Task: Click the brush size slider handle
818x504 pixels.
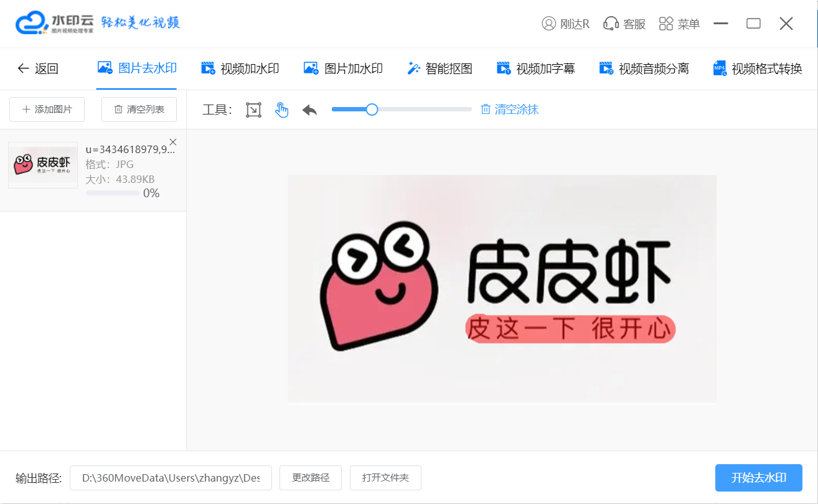Action: click(372, 110)
